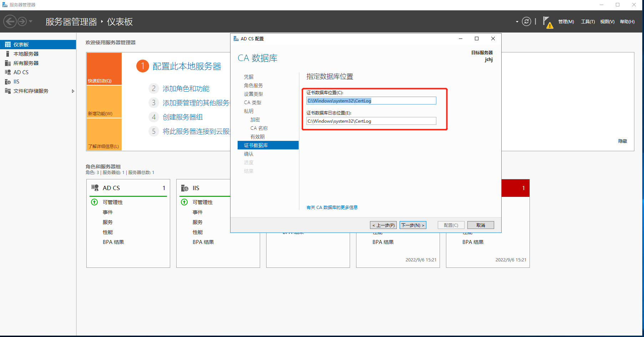The image size is (644, 337).
Task: Open the navigation history dropdown arrow
Action: pyautogui.click(x=31, y=21)
